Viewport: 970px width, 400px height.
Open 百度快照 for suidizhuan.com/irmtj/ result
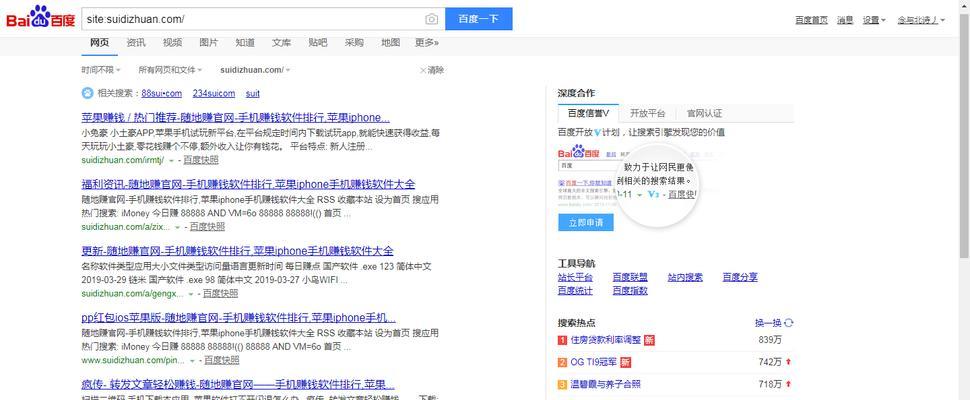[x=200, y=160]
